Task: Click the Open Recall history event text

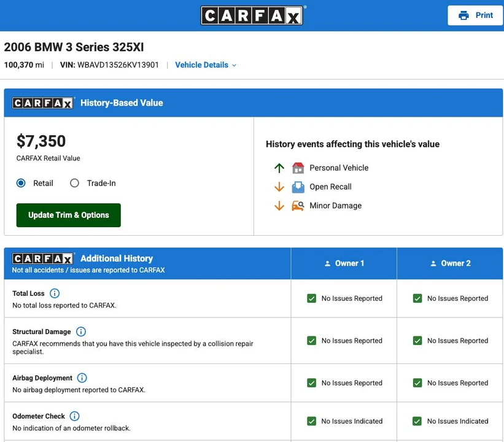Action: point(330,187)
